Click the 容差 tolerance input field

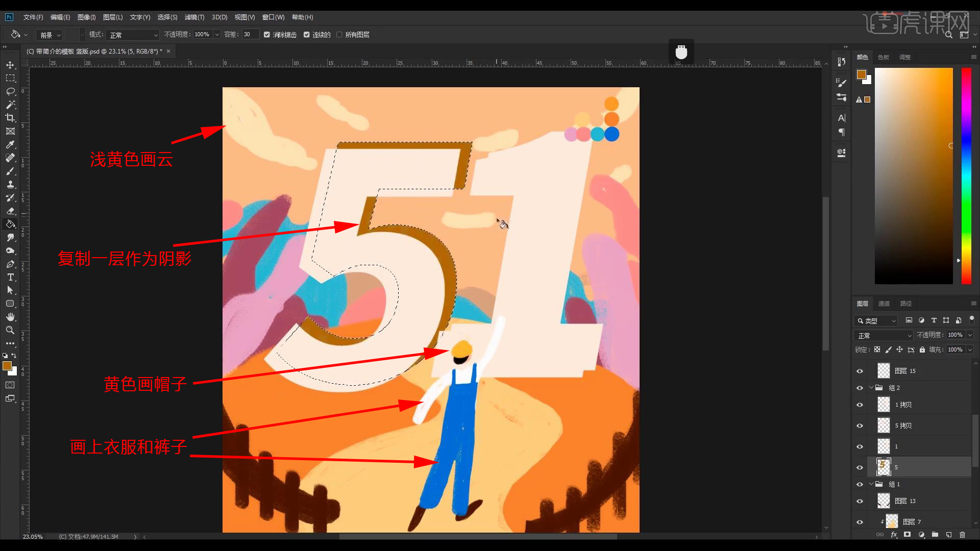click(x=250, y=35)
